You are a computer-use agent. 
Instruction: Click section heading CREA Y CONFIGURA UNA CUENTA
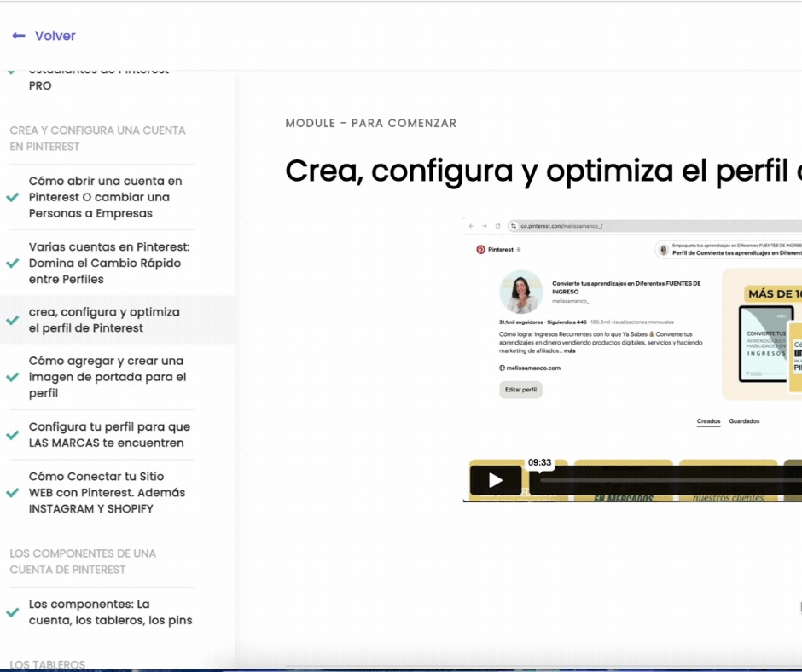[x=98, y=139]
